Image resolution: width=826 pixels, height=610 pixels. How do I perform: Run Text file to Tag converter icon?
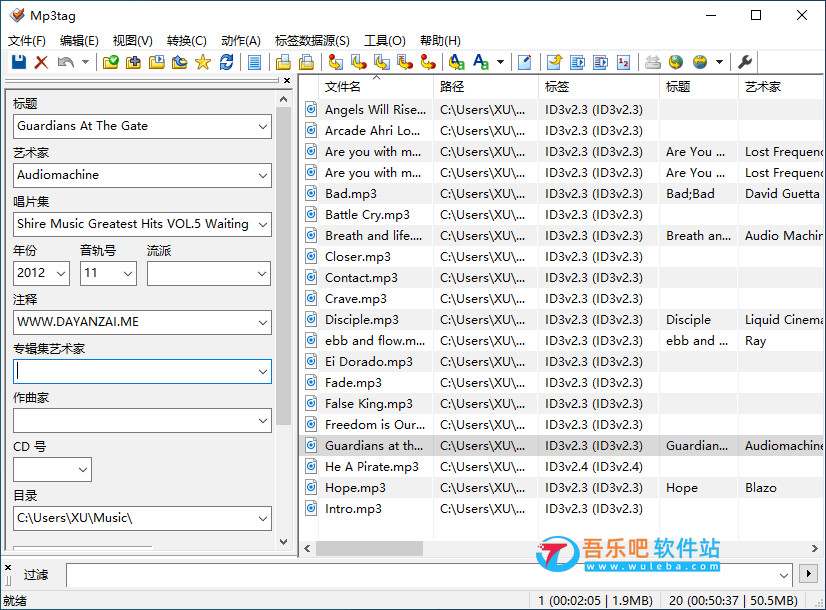405,62
